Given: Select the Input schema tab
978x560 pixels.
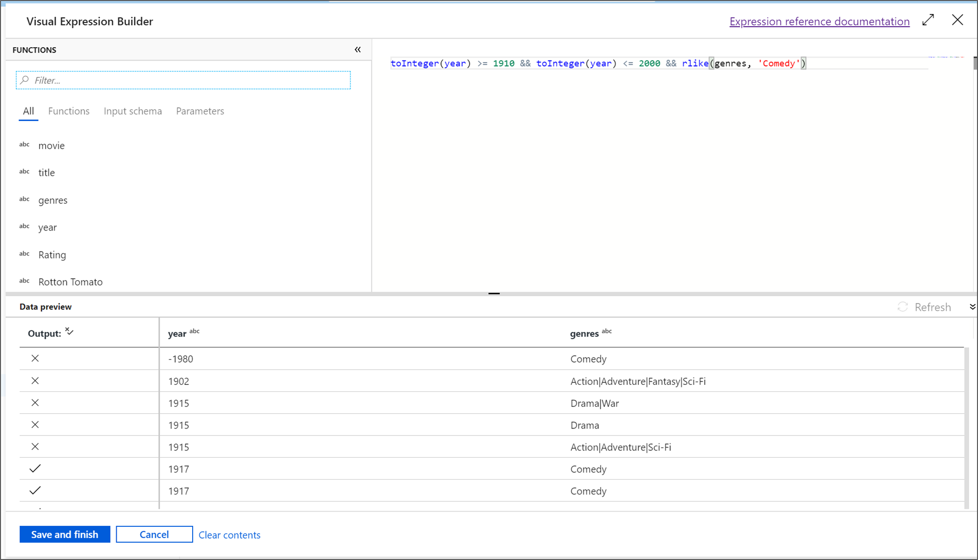Looking at the screenshot, I should [x=133, y=111].
